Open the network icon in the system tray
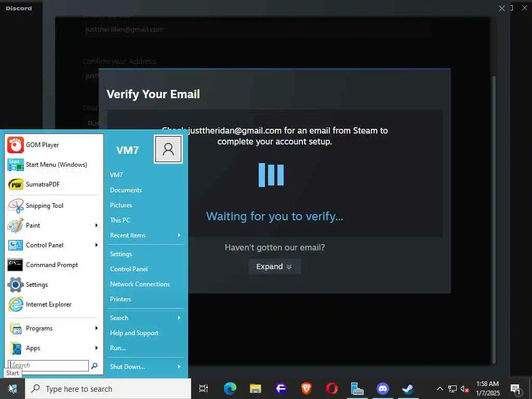 click(x=453, y=389)
